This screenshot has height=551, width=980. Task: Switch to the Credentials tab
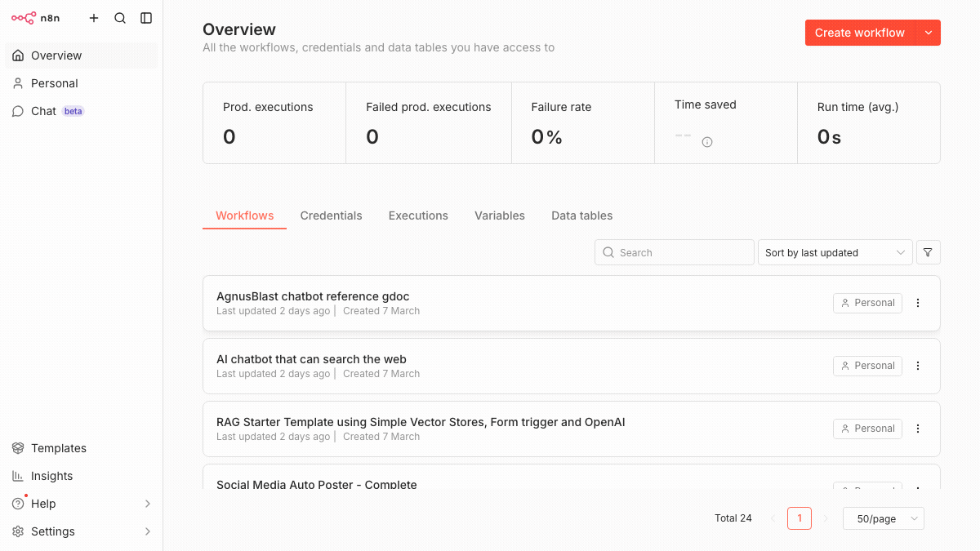pos(331,216)
